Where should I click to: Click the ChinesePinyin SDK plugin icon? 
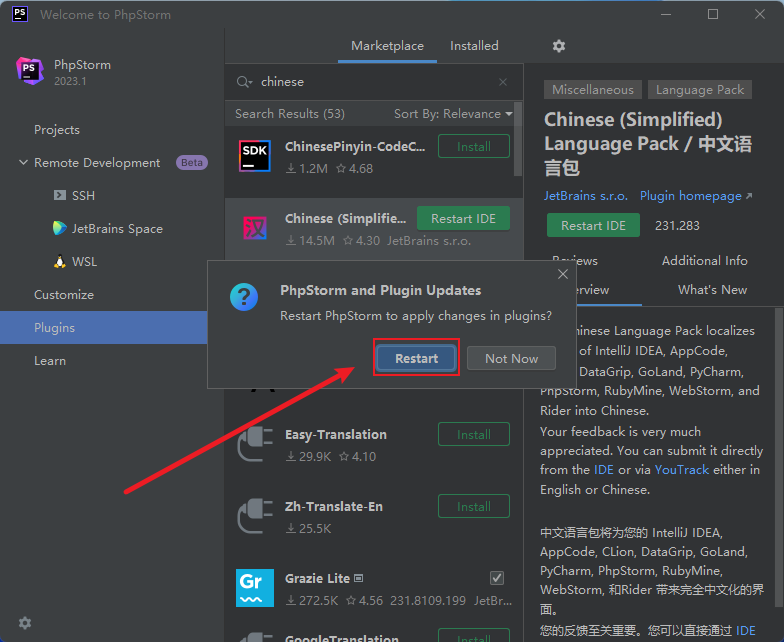[254, 156]
